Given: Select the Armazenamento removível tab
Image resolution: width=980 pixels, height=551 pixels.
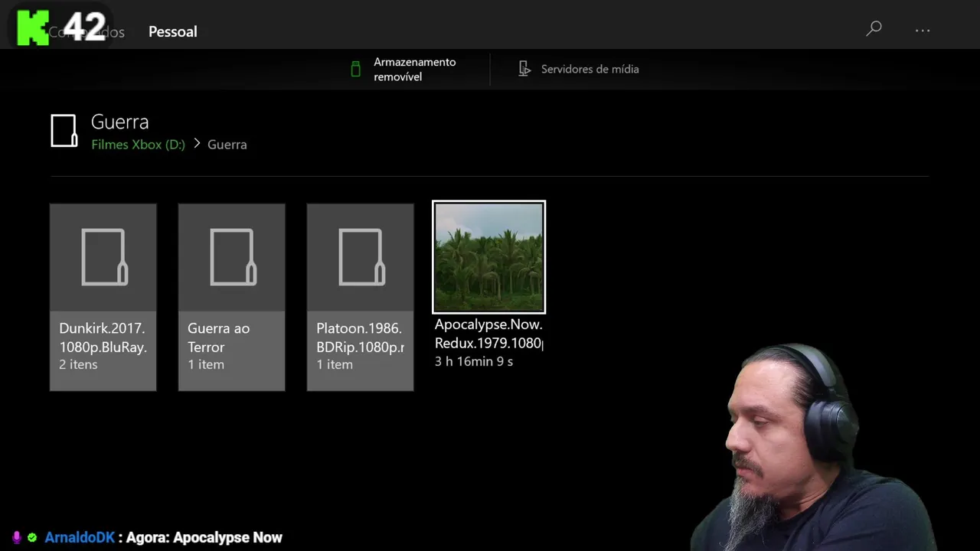Looking at the screenshot, I should (403, 69).
